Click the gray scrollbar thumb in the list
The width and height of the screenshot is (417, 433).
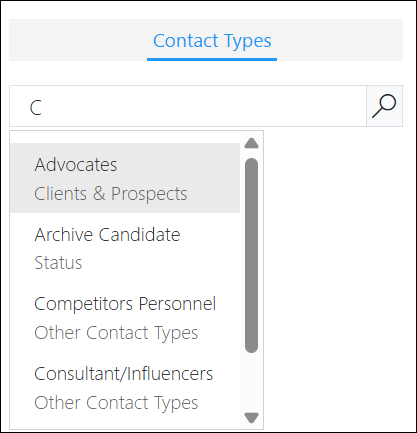coord(251,255)
